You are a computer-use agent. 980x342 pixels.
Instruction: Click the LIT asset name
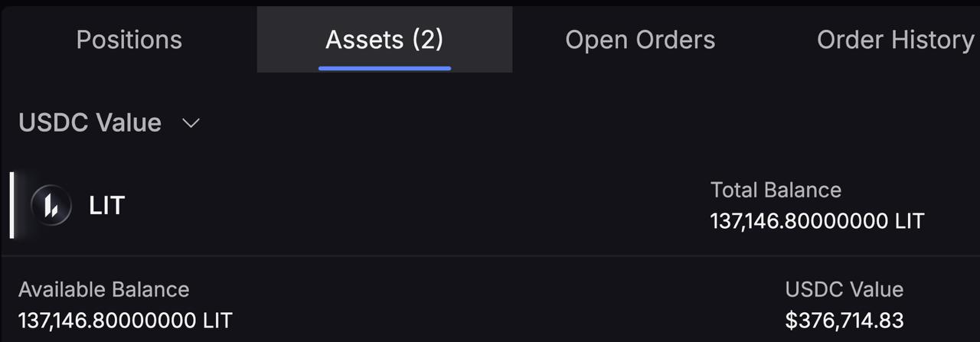tap(106, 206)
